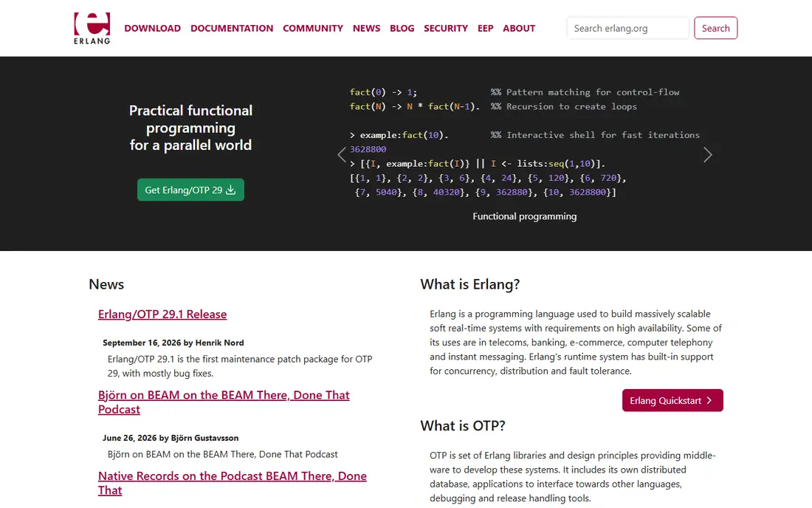Show previous carousel slide arrow
The image size is (812, 508).
click(x=342, y=154)
